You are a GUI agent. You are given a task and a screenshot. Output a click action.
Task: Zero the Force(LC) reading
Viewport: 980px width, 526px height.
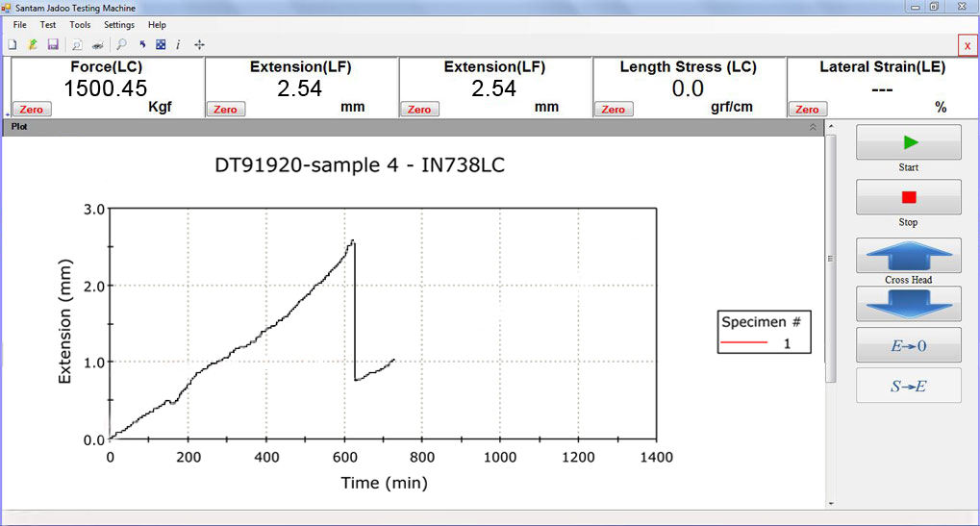coord(32,110)
